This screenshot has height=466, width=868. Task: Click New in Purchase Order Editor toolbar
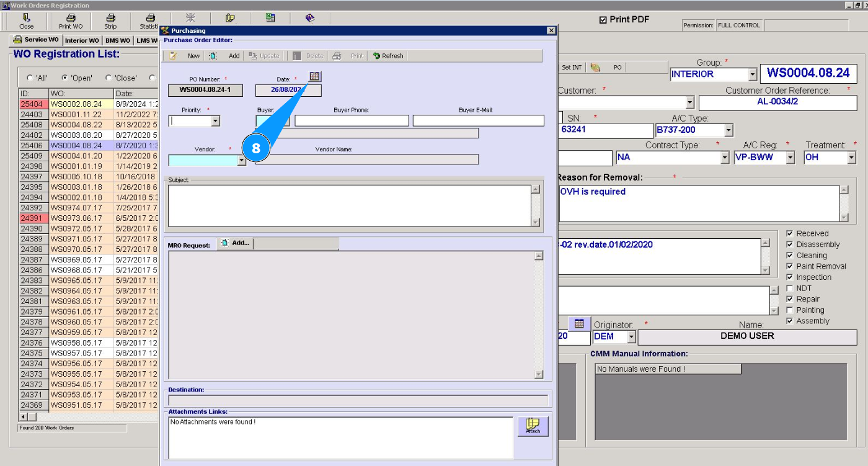pyautogui.click(x=185, y=56)
